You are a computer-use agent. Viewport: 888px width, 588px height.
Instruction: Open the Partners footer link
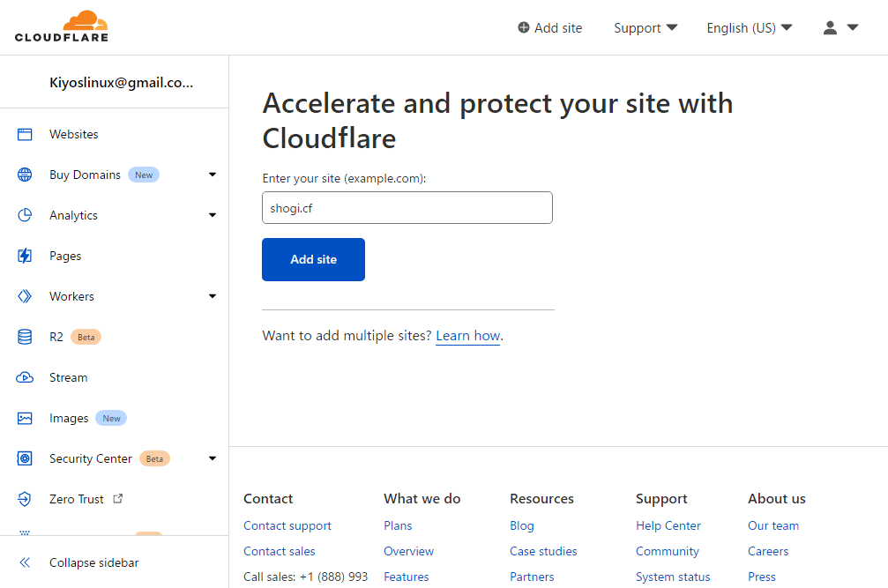pos(532,577)
